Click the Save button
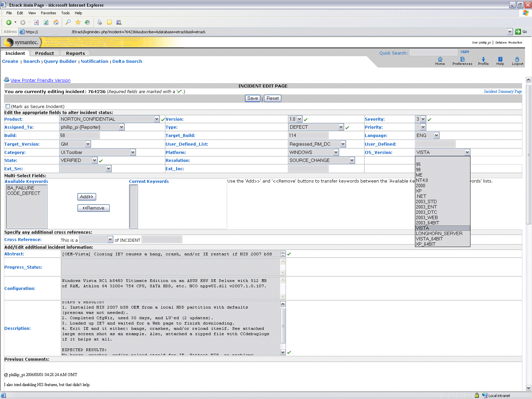 (x=253, y=98)
